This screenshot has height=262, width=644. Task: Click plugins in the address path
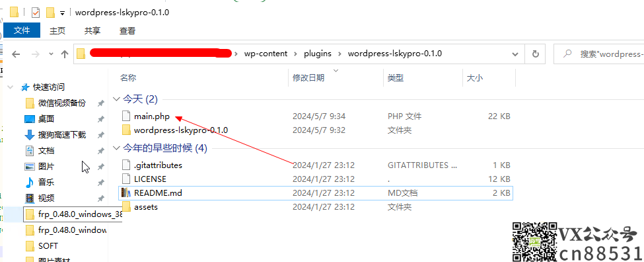point(318,54)
